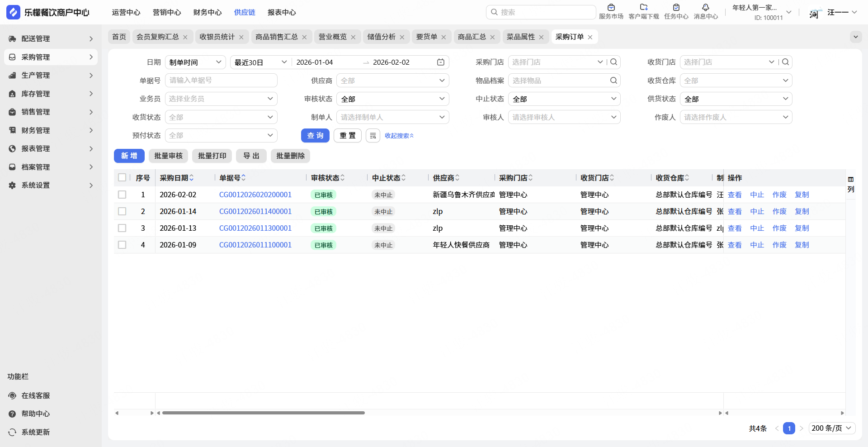This screenshot has height=447, width=868.
Task: Open the 任务中心 task center icon
Action: (676, 8)
